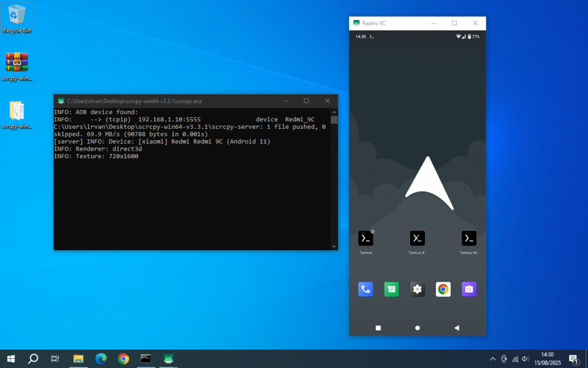This screenshot has height=368, width=588.
Task: Click the battery 77% indicator on phone
Action: [x=474, y=36]
